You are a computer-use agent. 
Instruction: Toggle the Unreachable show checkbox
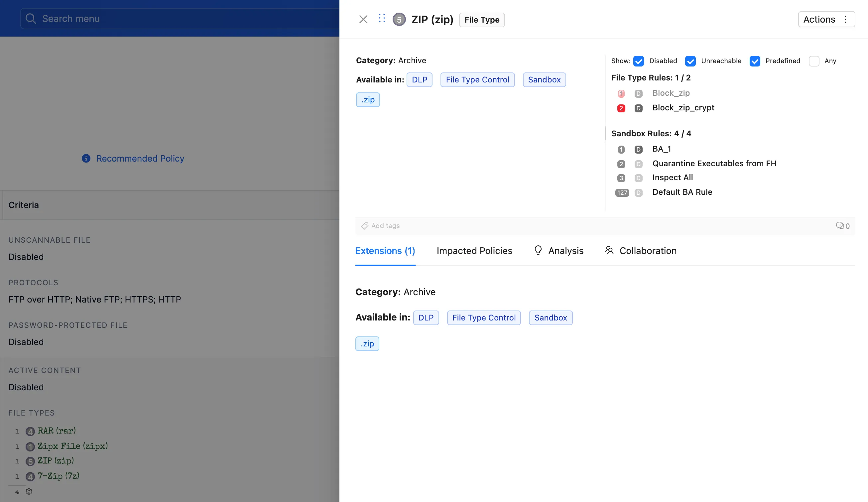pos(690,61)
